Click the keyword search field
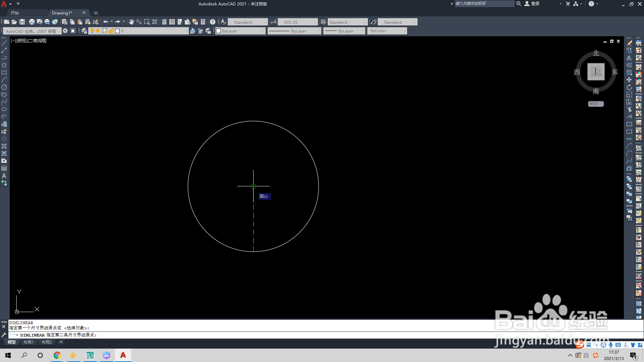This screenshot has width=644, height=362. pyautogui.click(x=484, y=4)
